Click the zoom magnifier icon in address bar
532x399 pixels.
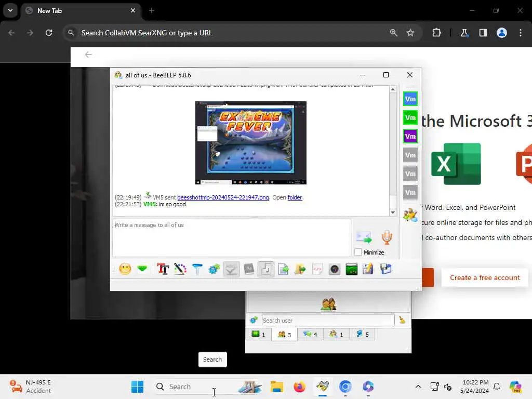click(394, 33)
